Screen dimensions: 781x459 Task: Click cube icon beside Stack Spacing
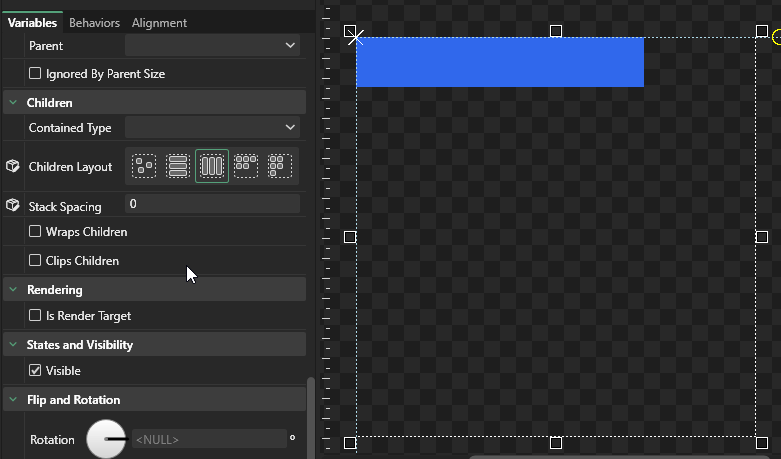click(x=13, y=205)
